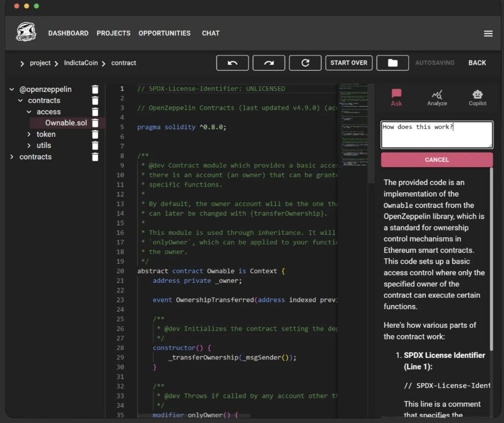Click trash icon next to access folder
This screenshot has height=423, width=504.
coord(95,112)
